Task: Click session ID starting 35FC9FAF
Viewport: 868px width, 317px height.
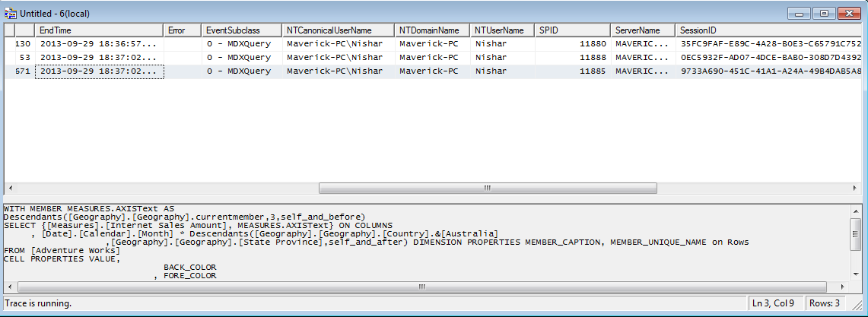Action: tap(771, 43)
